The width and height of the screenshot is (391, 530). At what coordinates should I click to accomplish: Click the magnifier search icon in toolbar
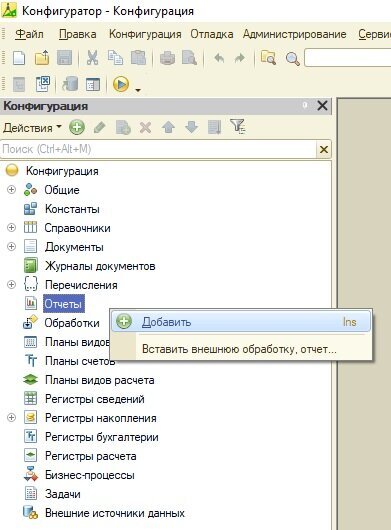(293, 59)
